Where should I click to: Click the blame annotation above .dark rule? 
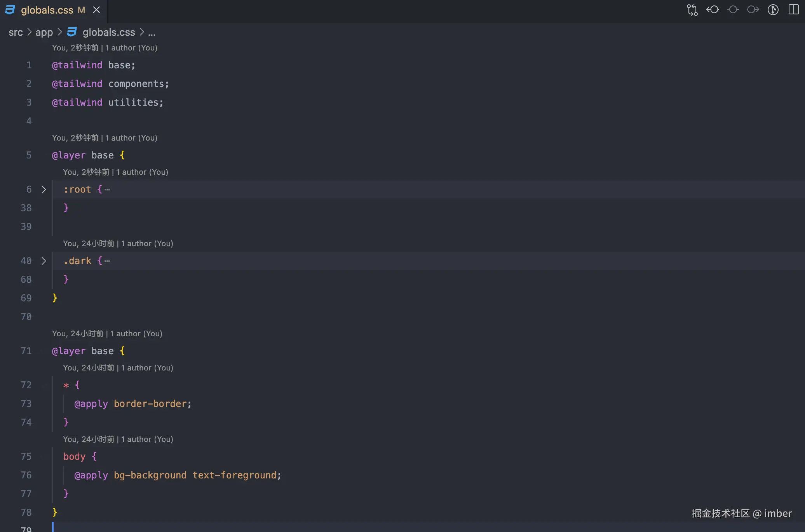pos(118,243)
